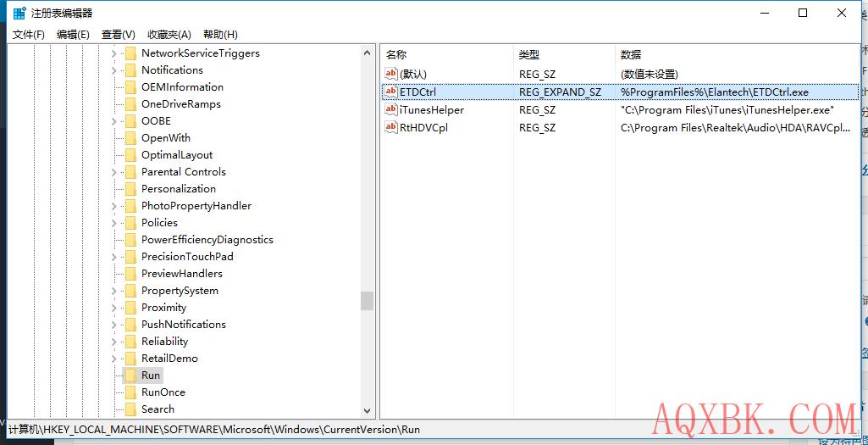This screenshot has height=445, width=868.
Task: Click the OEMInformation folder icon
Action: (130, 87)
